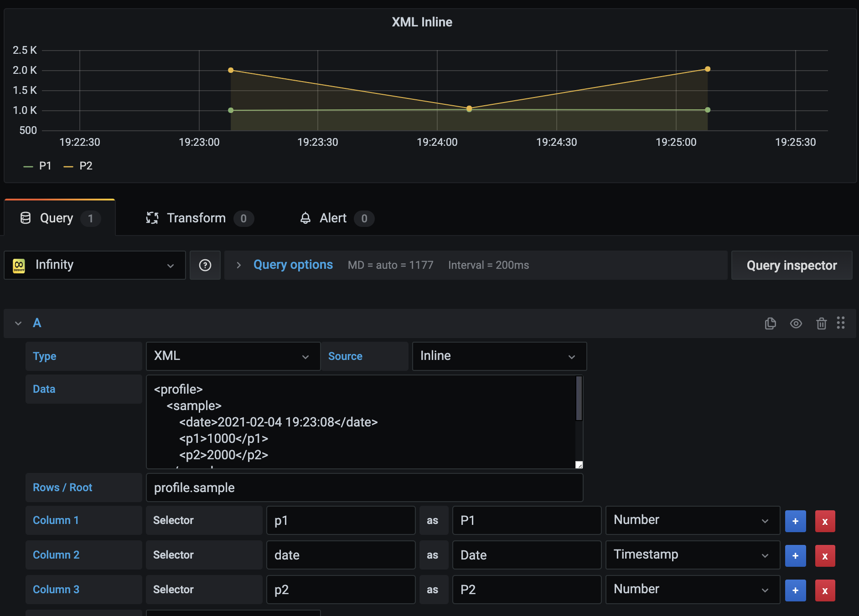Toggle visibility of query A with the eye icon
Viewport: 859px width, 616px height.
(x=797, y=323)
